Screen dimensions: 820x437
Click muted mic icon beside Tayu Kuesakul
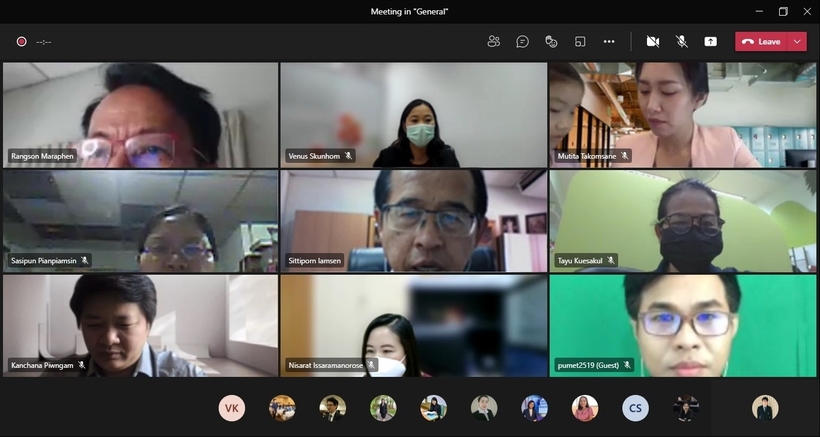[610, 260]
